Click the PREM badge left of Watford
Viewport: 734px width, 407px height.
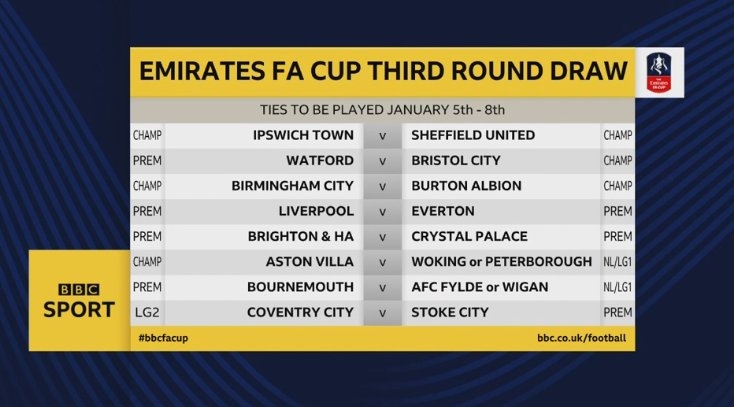(x=147, y=160)
